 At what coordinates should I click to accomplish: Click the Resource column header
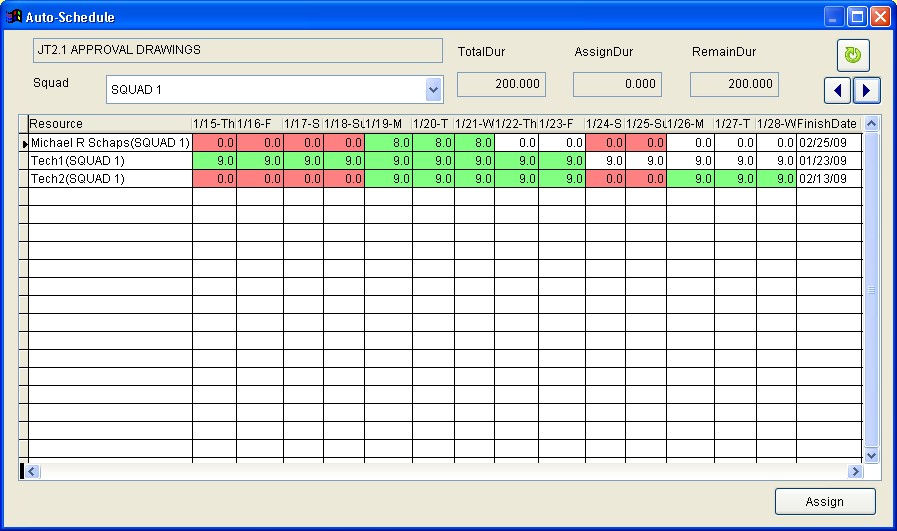[110, 124]
